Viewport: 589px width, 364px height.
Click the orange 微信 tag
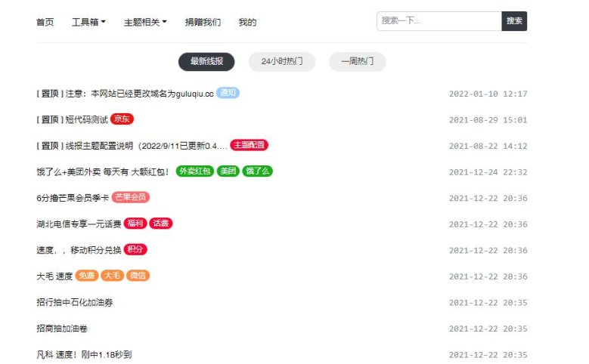(138, 276)
